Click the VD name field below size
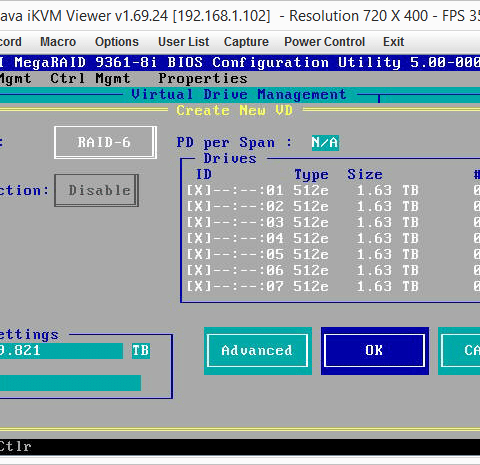The image size is (480, 465). [x=70, y=383]
